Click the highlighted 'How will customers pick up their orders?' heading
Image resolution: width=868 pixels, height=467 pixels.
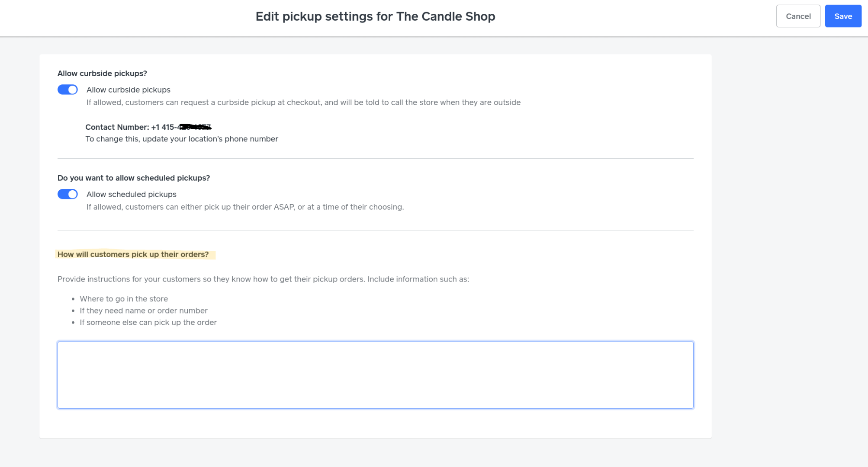coord(133,254)
